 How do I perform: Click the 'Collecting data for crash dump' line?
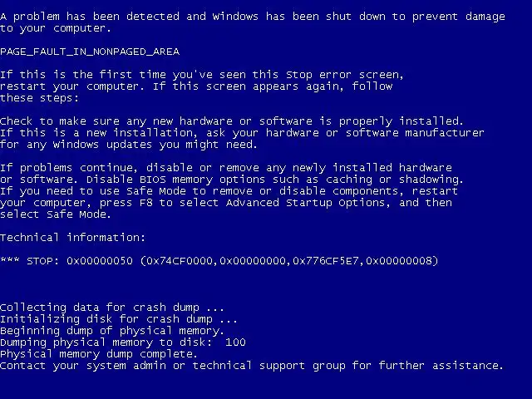point(112,308)
